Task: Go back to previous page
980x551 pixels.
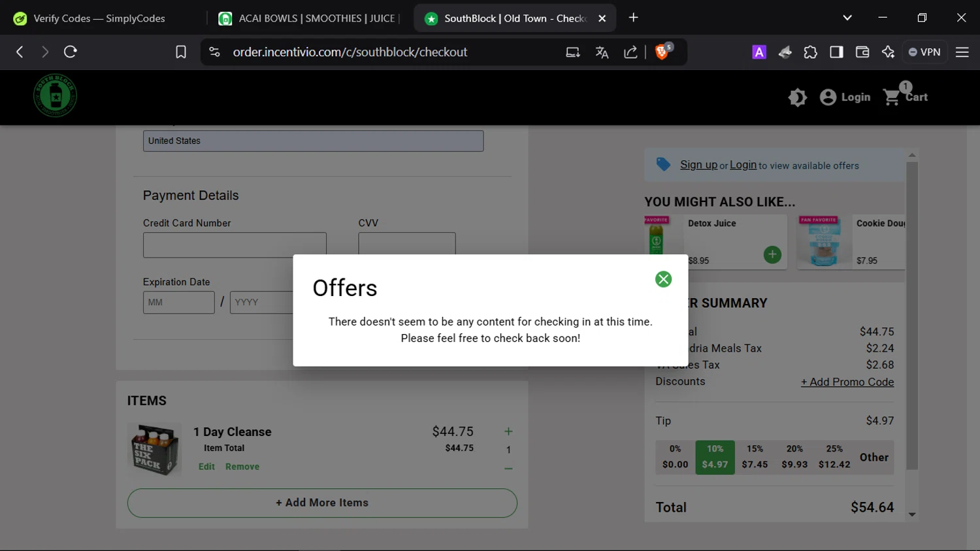Action: point(20,52)
